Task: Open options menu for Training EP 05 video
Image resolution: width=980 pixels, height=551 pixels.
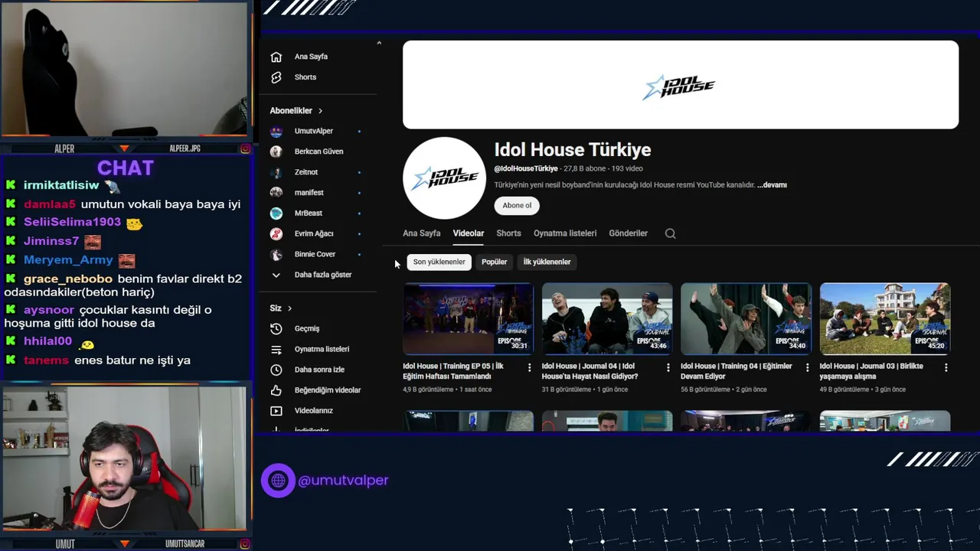Action: pyautogui.click(x=529, y=367)
